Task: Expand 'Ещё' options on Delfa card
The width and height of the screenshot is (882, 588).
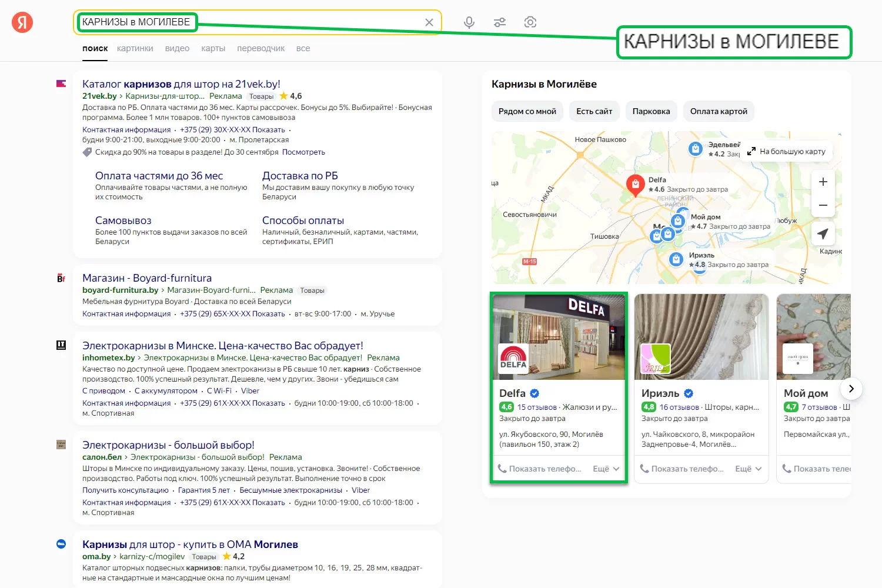Action: point(606,469)
